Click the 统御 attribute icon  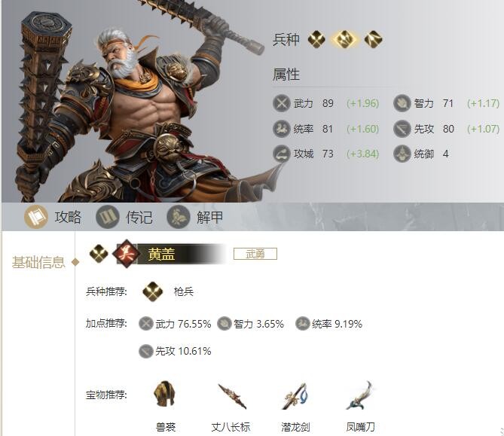tap(402, 154)
